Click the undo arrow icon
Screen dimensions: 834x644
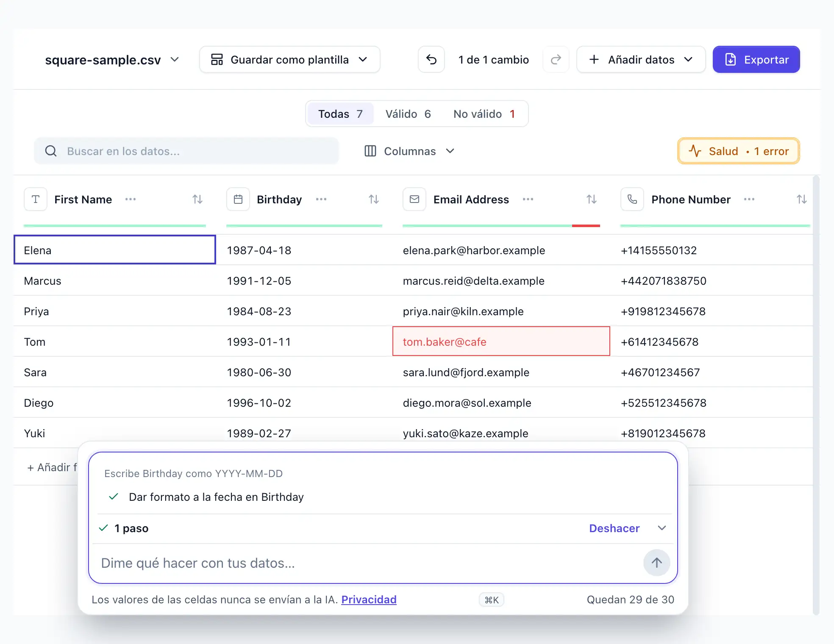tap(431, 59)
